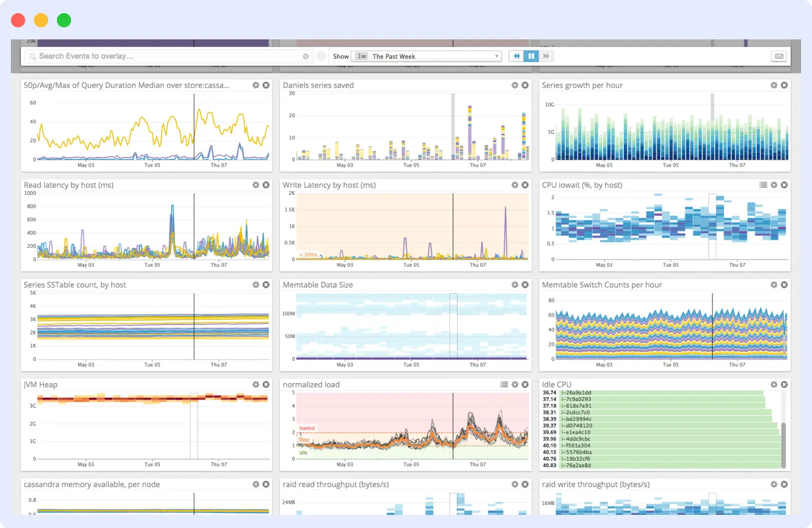Pause the dashboard live playback

tap(531, 56)
